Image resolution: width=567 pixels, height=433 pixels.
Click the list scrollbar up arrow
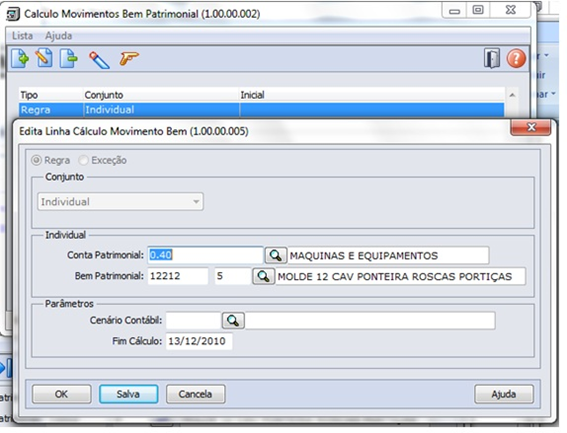click(x=512, y=95)
